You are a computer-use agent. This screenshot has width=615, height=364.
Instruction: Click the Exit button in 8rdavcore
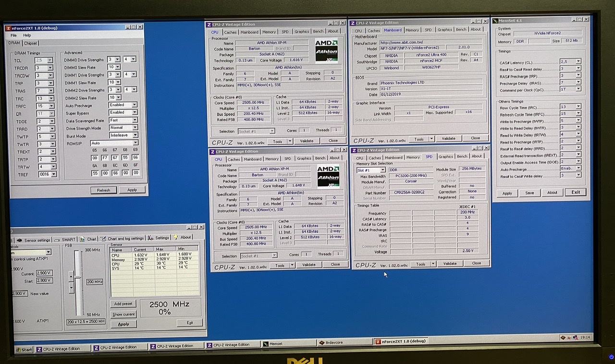(189, 323)
